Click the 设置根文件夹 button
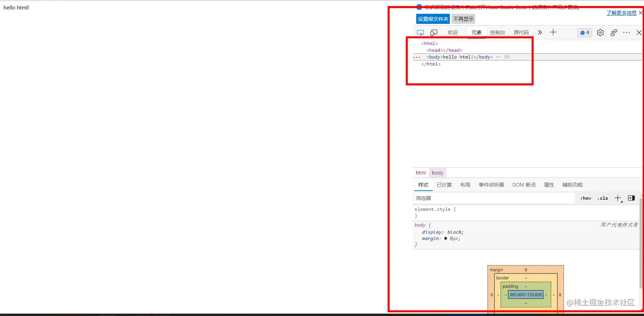Screen dimensions: 644x316 (x=433, y=19)
